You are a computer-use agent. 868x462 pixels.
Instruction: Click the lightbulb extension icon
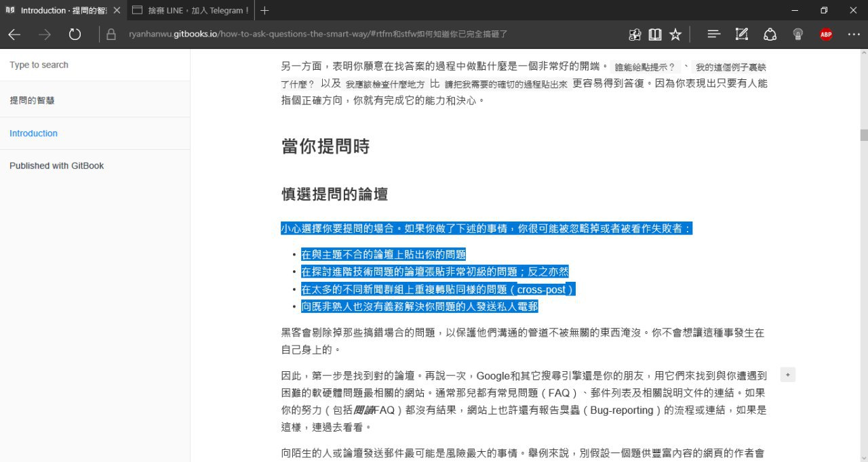click(x=798, y=35)
